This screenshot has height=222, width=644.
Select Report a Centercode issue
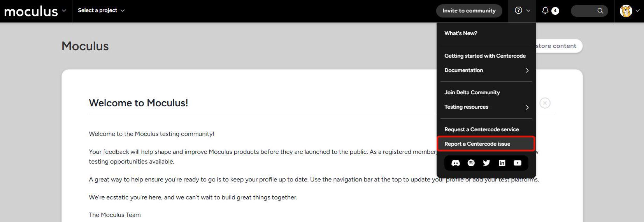pyautogui.click(x=486, y=144)
